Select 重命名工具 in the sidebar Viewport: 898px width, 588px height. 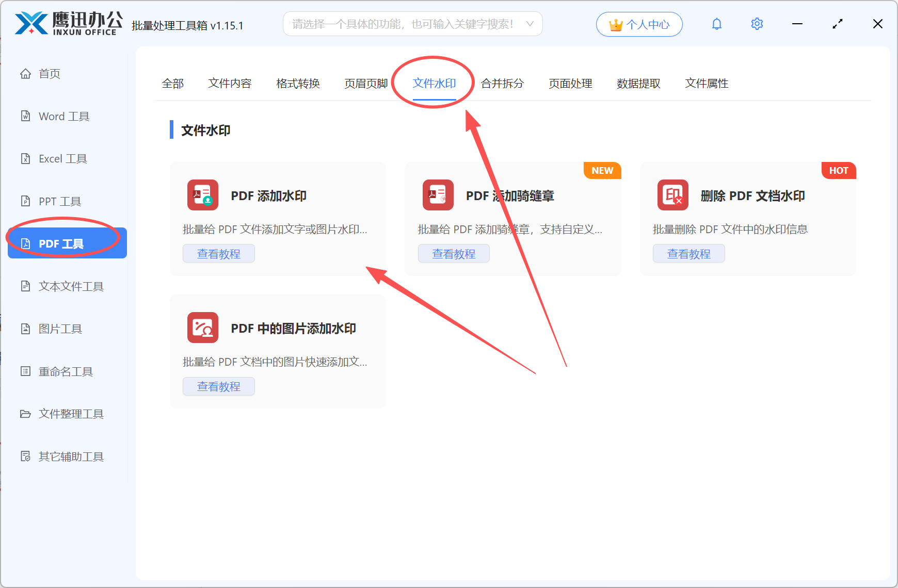pyautogui.click(x=65, y=371)
